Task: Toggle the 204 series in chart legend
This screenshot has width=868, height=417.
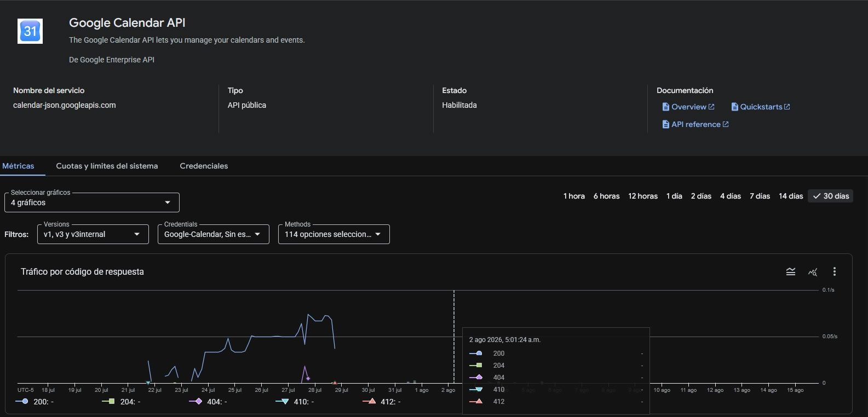Action: (x=121, y=402)
